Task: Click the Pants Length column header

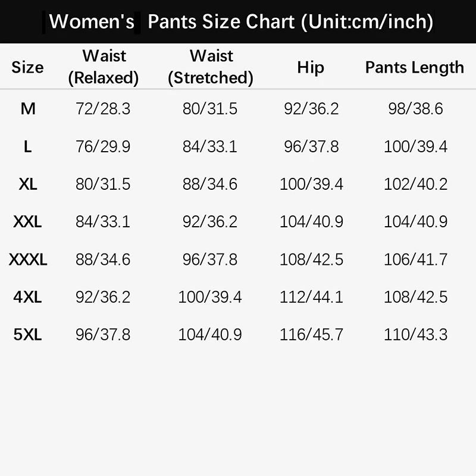Action: pyautogui.click(x=415, y=68)
